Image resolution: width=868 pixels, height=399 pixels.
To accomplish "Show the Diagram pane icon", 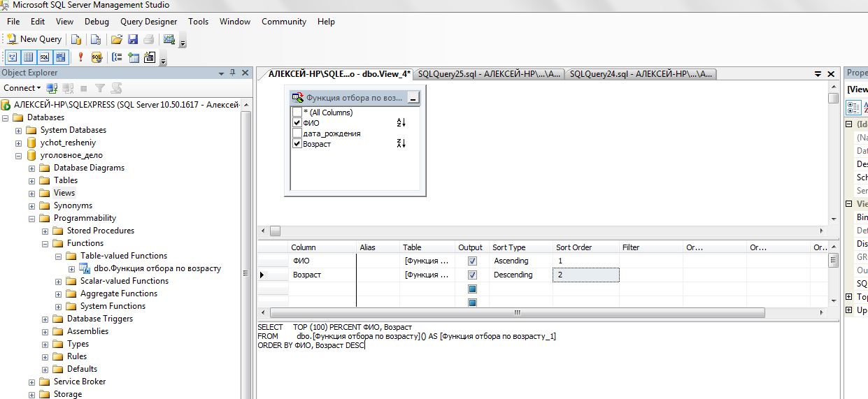I will click(x=13, y=57).
